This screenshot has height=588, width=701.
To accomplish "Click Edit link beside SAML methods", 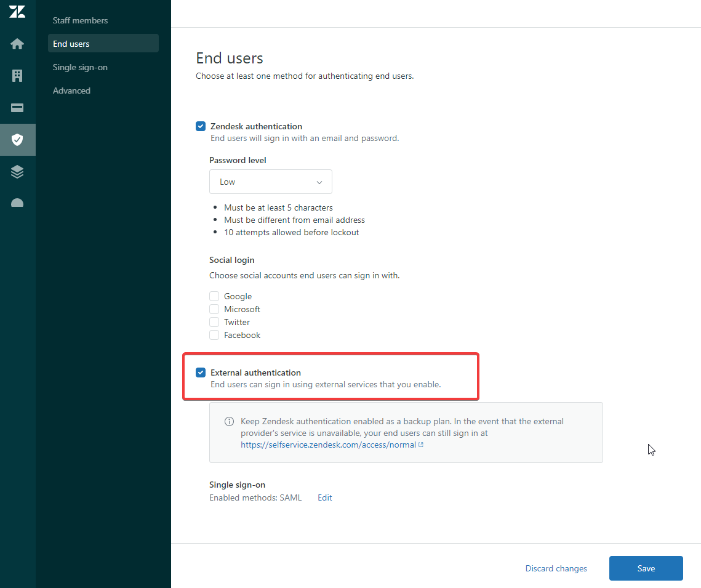I will 325,497.
